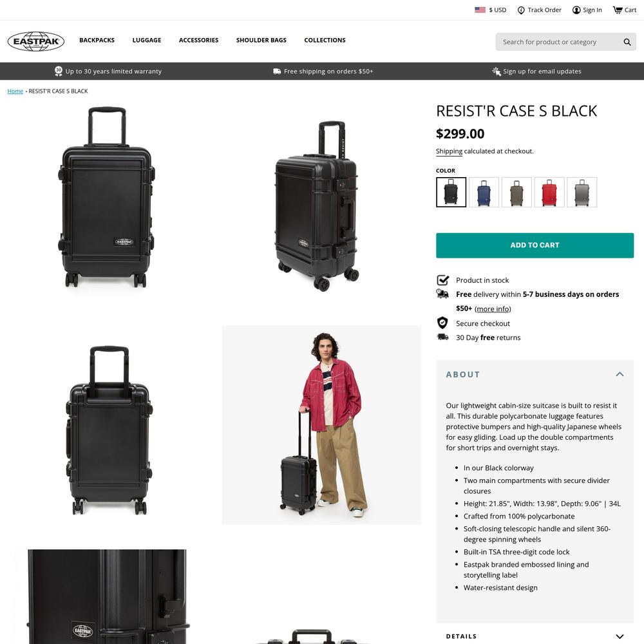Add the suitcase to cart

click(535, 245)
